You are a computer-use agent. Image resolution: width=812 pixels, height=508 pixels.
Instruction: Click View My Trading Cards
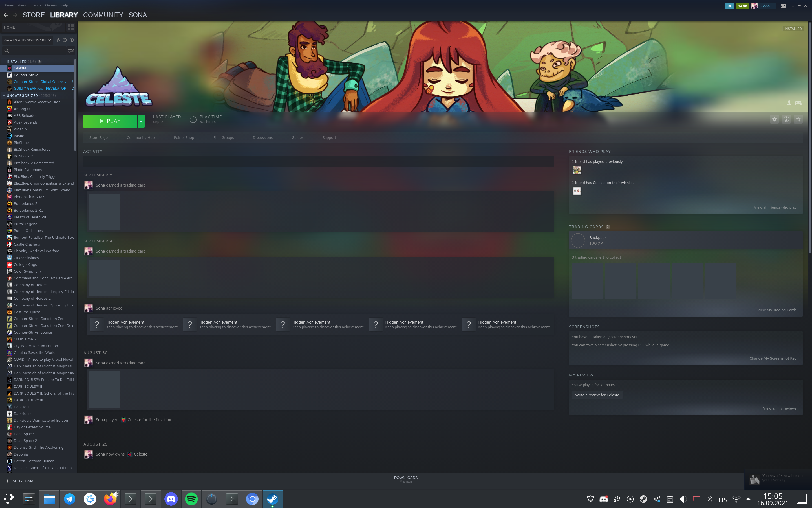[776, 310]
